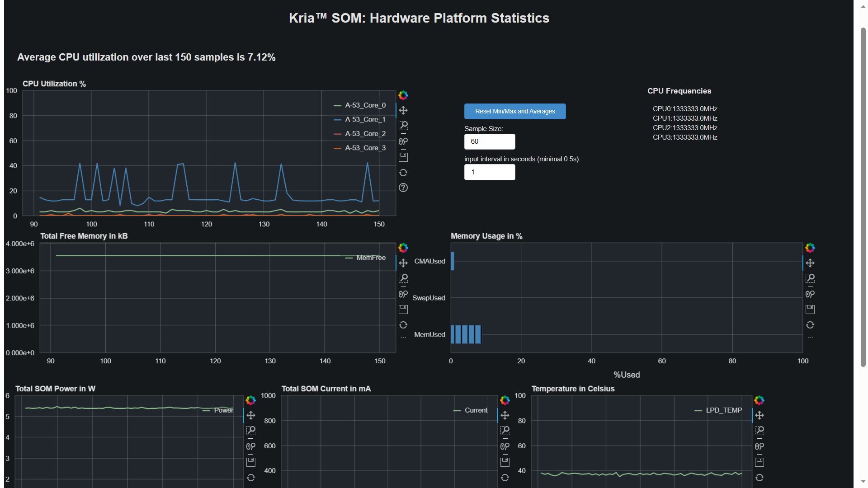Activate Box Zoom on Temperature plot
The height and width of the screenshot is (488, 868).
(x=759, y=431)
